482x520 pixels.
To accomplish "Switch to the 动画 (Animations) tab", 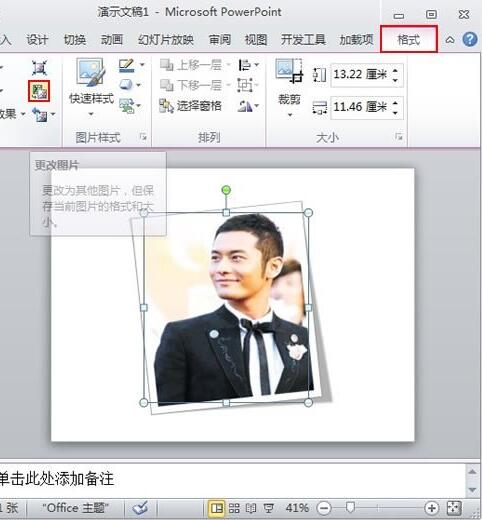I will click(112, 40).
